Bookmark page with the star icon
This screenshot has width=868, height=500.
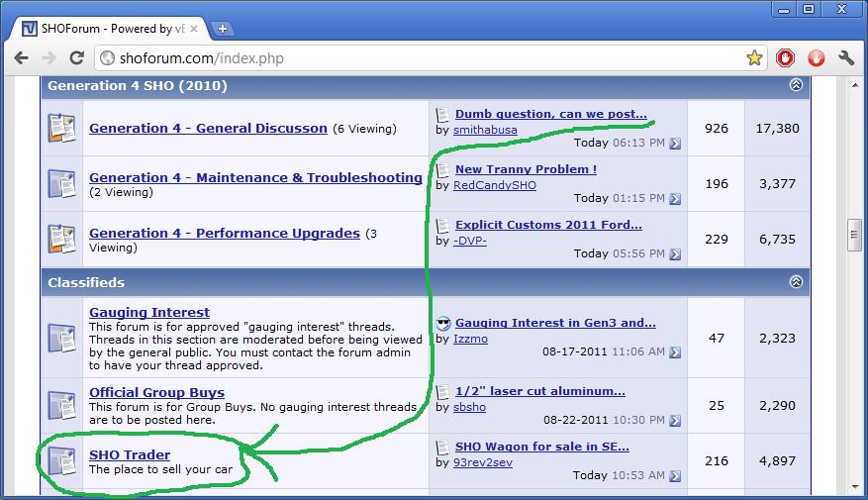pyautogui.click(x=754, y=57)
